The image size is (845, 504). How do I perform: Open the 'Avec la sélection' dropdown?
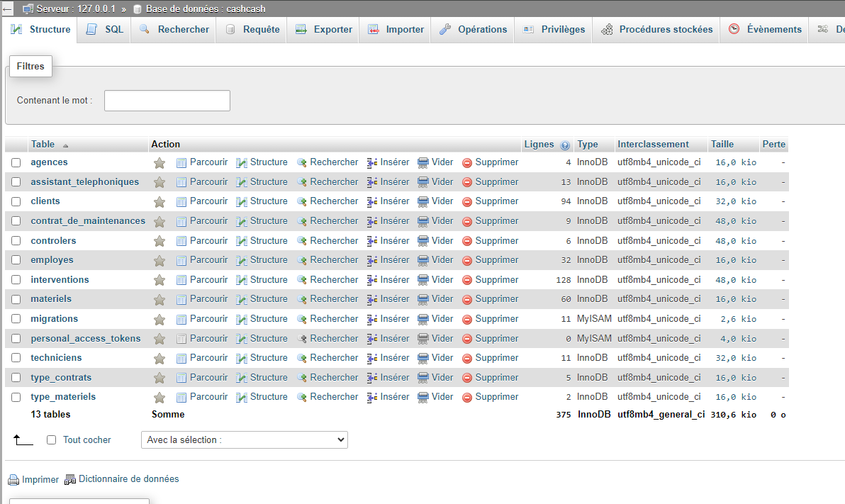(x=245, y=440)
